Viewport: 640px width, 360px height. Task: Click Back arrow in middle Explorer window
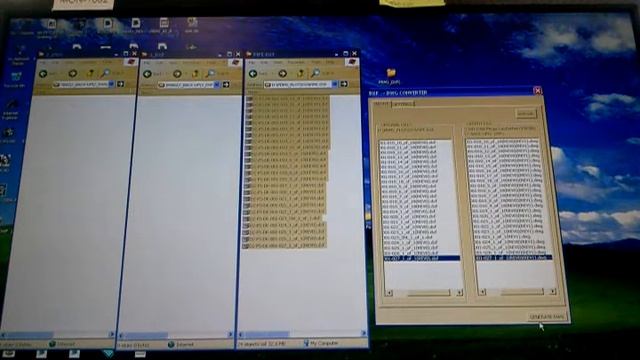pos(147,74)
